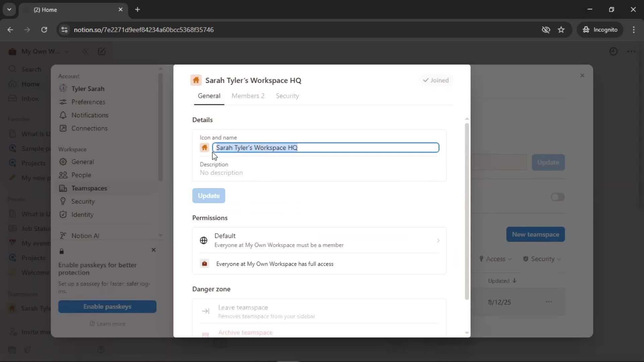
Task: Click the Joined status button
Action: tap(436, 80)
